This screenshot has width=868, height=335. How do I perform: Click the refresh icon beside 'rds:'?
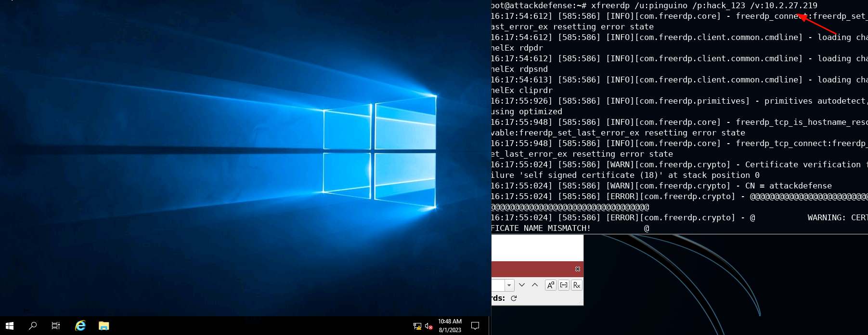[514, 298]
